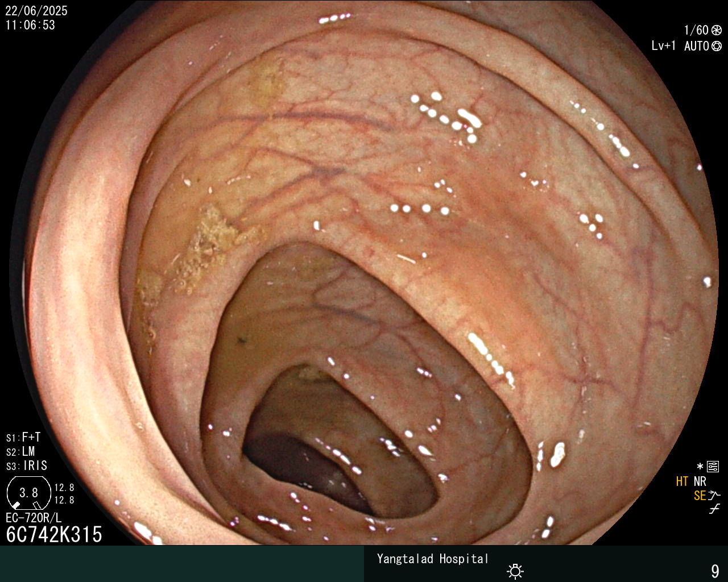728x582 pixels.
Task: Click the yellow HT indicator
Action: point(682,481)
